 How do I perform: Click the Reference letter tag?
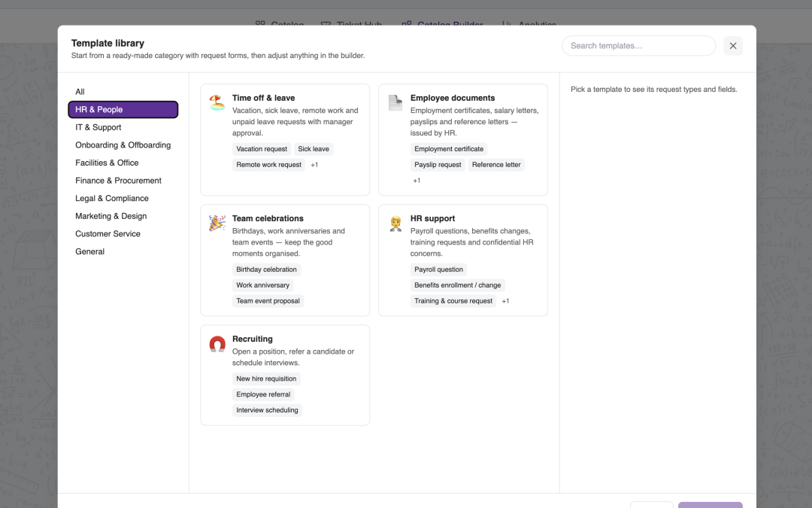tap(496, 165)
